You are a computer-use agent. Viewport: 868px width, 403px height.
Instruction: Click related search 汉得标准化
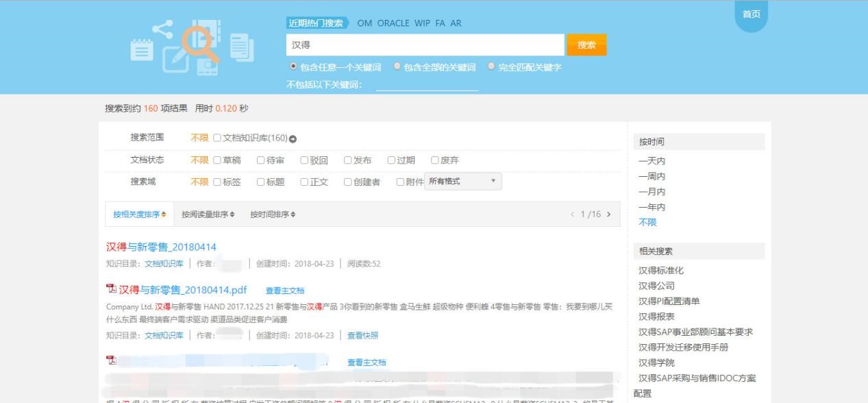[661, 271]
